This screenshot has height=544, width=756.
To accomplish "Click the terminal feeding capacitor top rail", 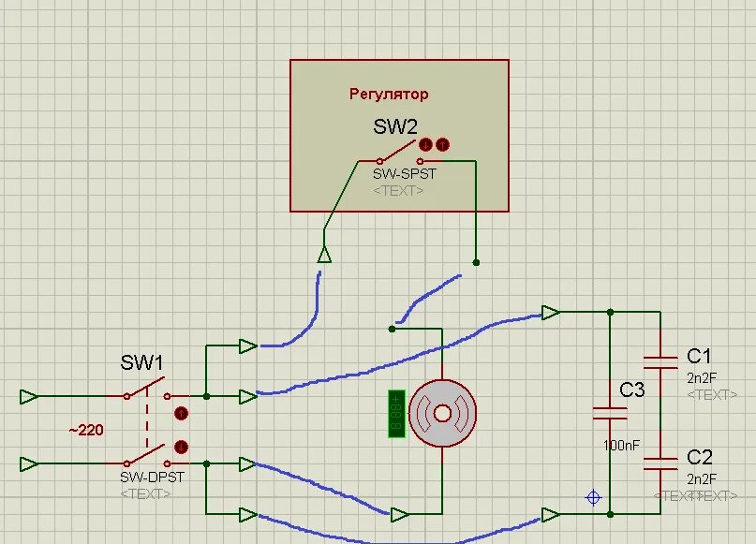I will pyautogui.click(x=551, y=312).
